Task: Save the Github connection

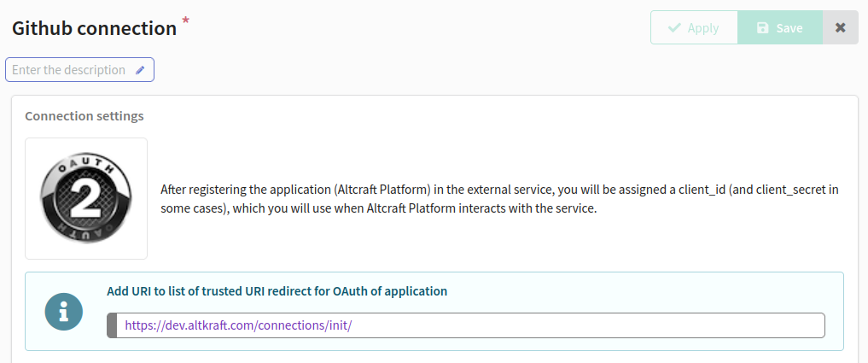Action: click(780, 27)
